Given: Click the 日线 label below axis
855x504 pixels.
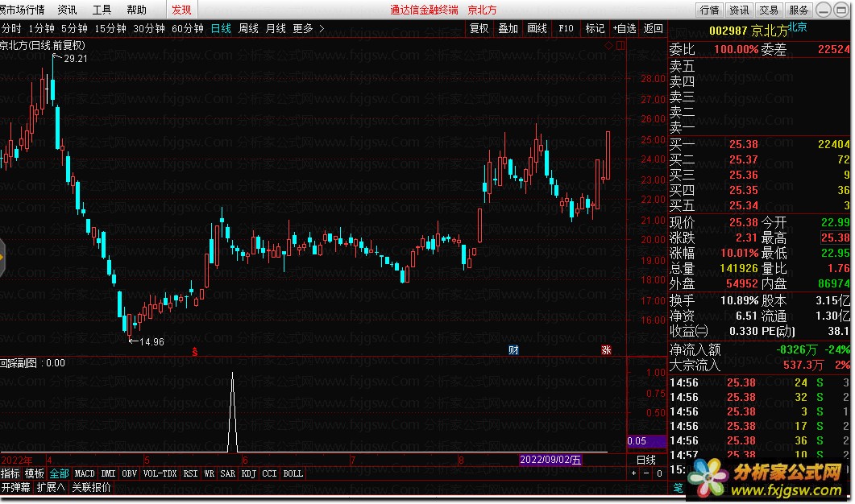Looking at the screenshot, I should (x=646, y=460).
